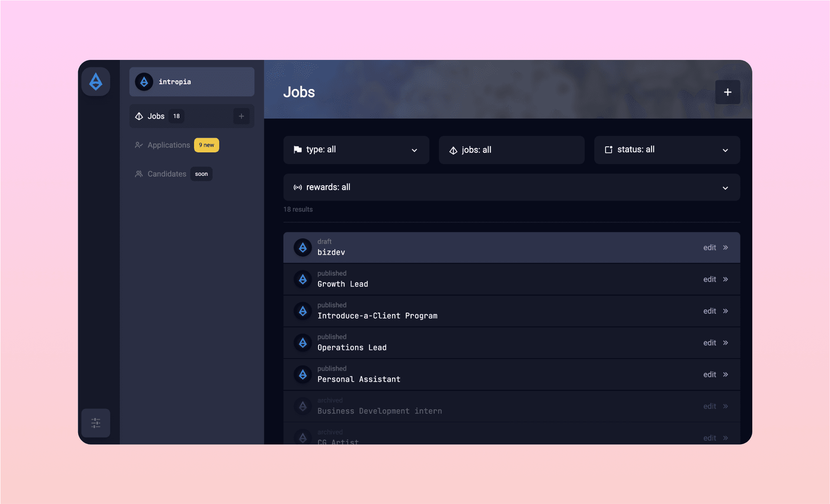The image size is (830, 504).
Task: Click the Operations Lead row company logo
Action: pyautogui.click(x=303, y=343)
